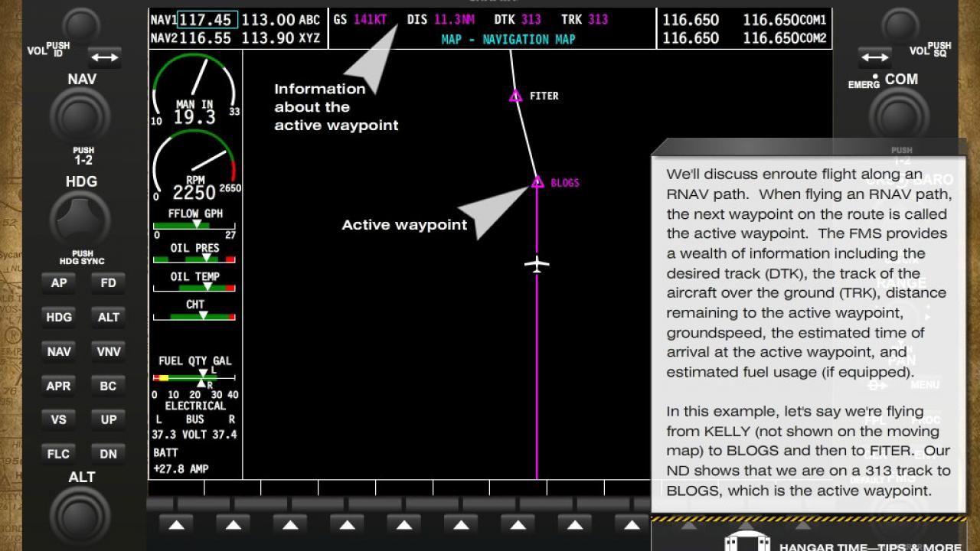Click the NAV1 frequency field showing 117.45
The image size is (980, 551).
click(x=207, y=21)
